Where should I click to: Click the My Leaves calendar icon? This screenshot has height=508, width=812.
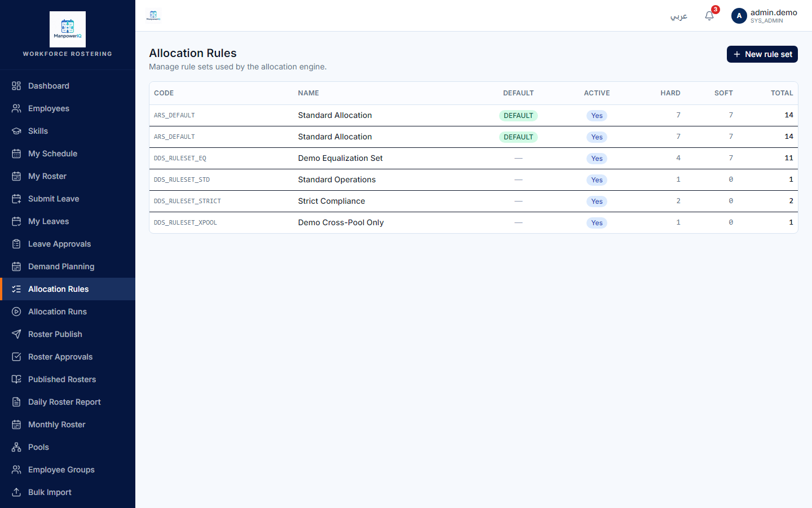pyautogui.click(x=16, y=221)
